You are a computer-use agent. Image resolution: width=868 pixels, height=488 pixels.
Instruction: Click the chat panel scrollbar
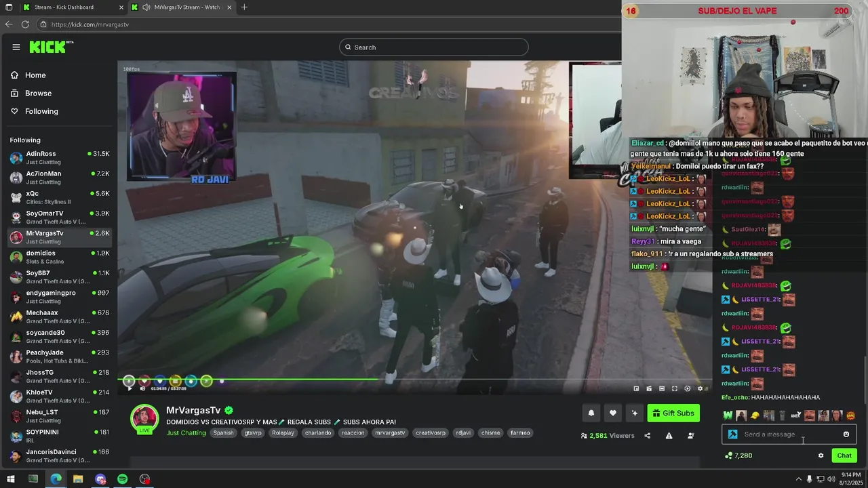coord(865,382)
